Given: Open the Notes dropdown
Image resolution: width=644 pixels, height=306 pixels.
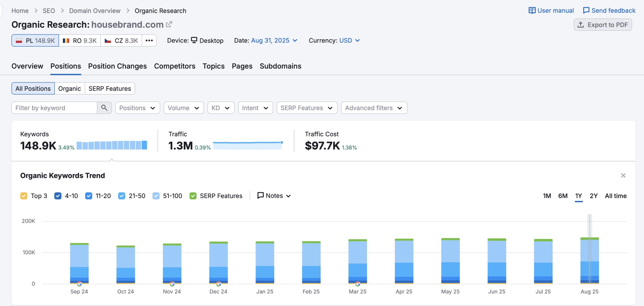Looking at the screenshot, I should click(274, 196).
